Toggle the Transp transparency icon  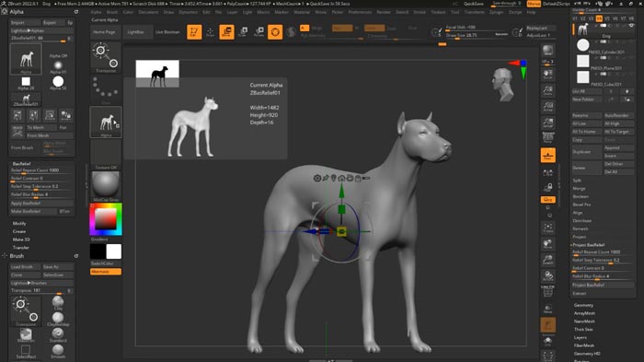pos(547,309)
